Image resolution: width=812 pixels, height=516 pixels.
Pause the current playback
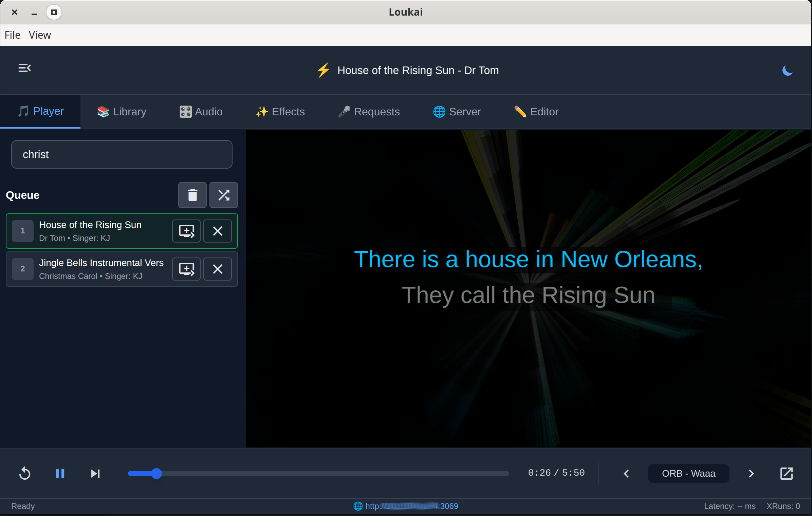pos(60,474)
